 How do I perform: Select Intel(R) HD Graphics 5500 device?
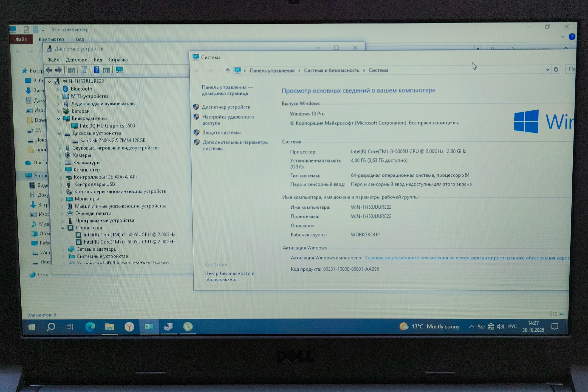107,126
